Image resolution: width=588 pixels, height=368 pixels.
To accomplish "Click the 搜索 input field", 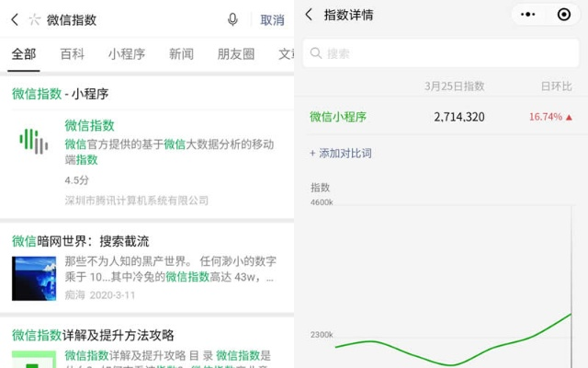I will click(x=441, y=53).
